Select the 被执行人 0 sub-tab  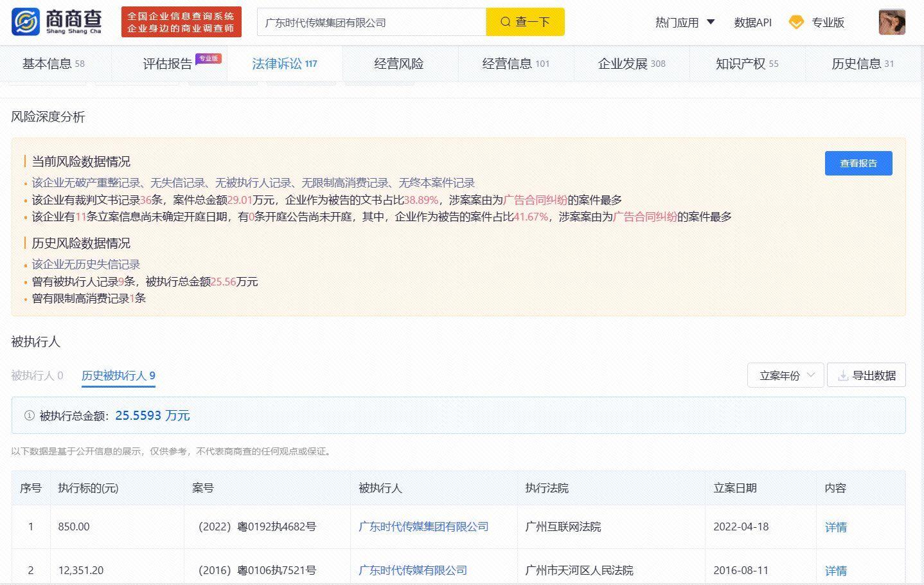(37, 375)
